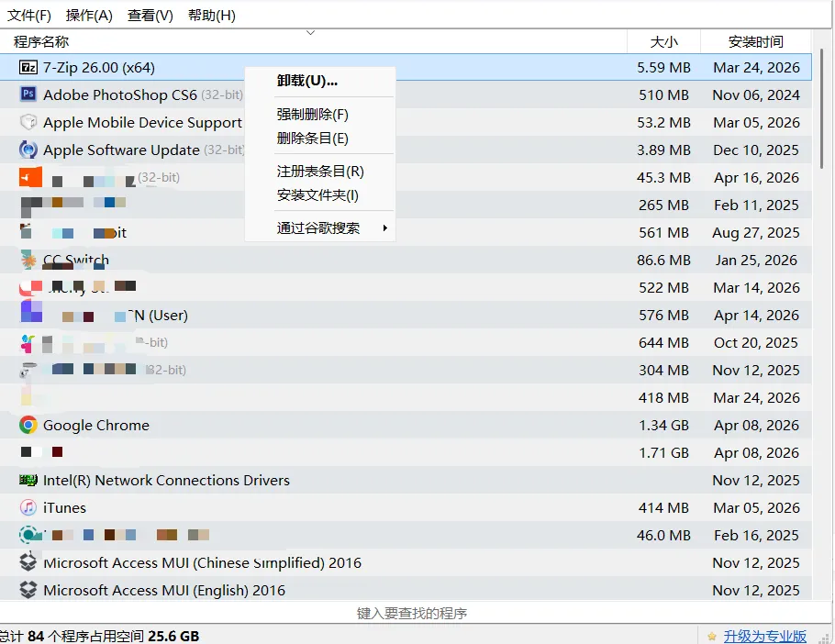Open the 文件(F) menu

[x=29, y=16]
